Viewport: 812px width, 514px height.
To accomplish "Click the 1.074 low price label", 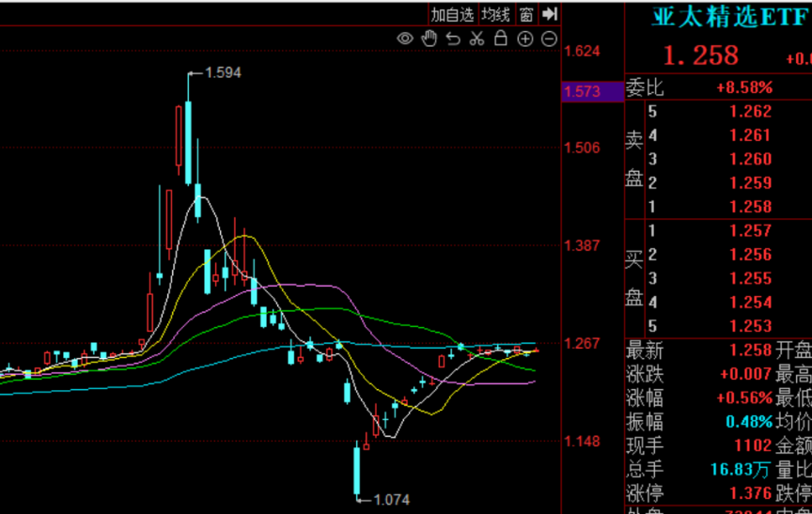I will coord(391,500).
